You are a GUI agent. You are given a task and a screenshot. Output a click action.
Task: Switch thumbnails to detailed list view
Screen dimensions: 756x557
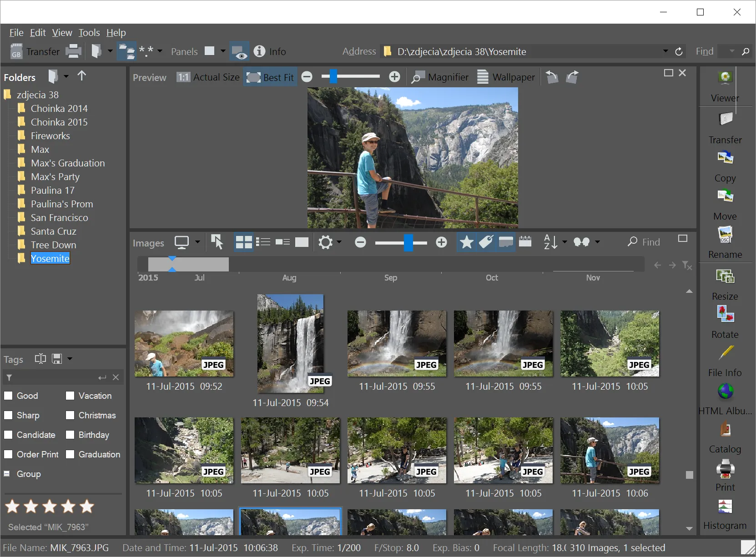tap(262, 242)
